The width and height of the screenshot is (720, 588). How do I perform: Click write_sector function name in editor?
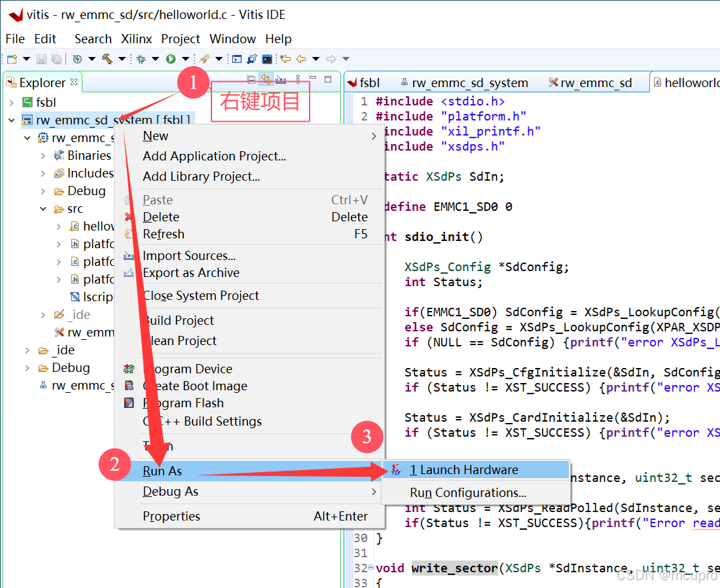coord(455,568)
